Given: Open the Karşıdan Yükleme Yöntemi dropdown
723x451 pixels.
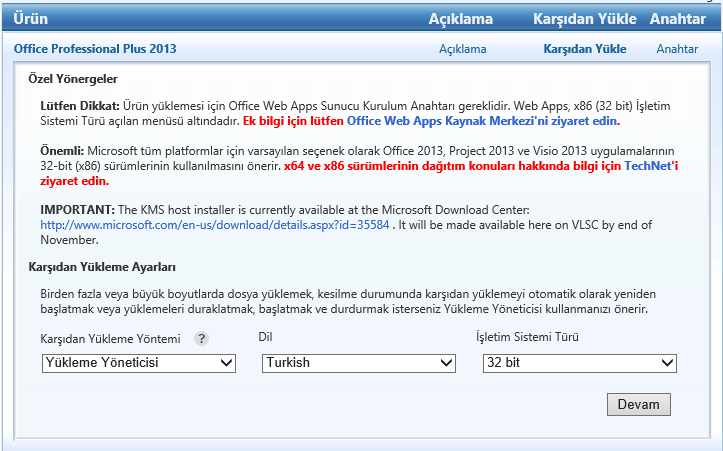Looking at the screenshot, I should click(x=139, y=363).
